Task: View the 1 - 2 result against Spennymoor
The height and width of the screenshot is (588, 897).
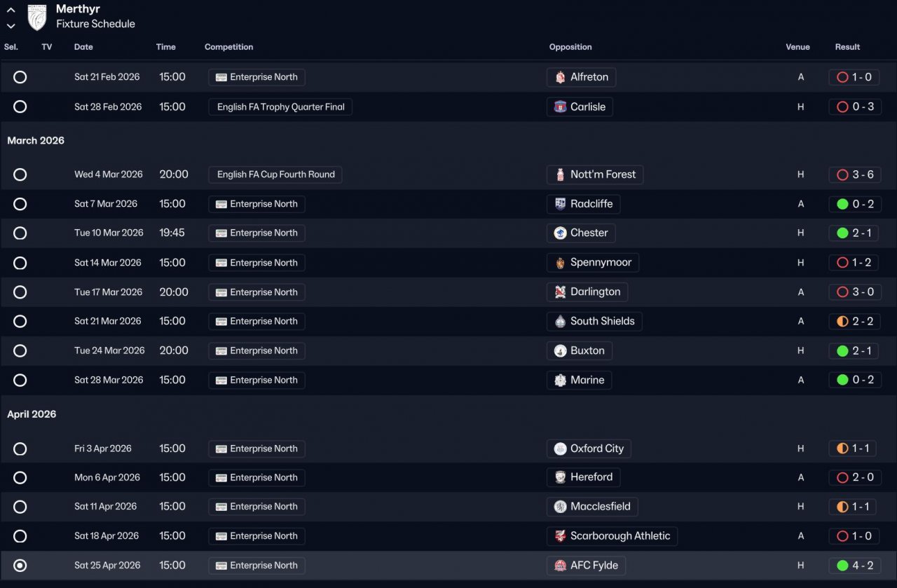Action: pos(855,263)
